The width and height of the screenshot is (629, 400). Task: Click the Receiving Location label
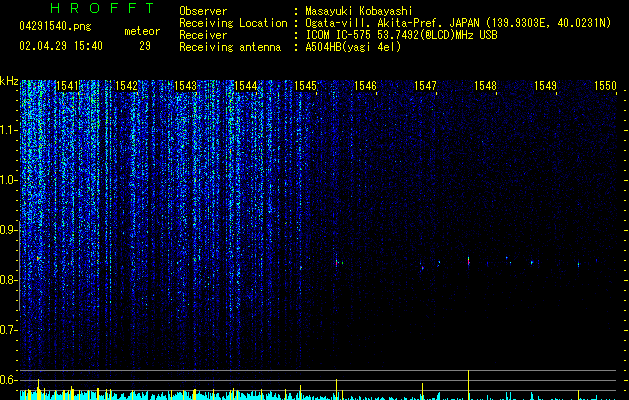233,23
